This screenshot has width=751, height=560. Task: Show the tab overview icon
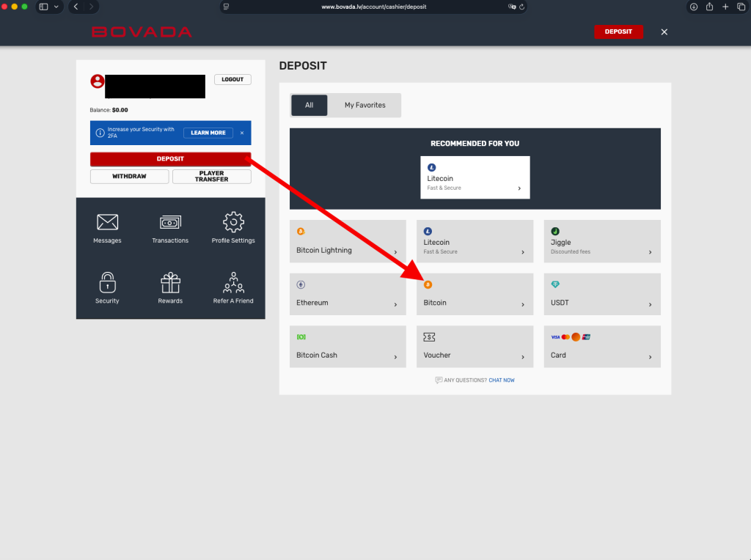[741, 7]
